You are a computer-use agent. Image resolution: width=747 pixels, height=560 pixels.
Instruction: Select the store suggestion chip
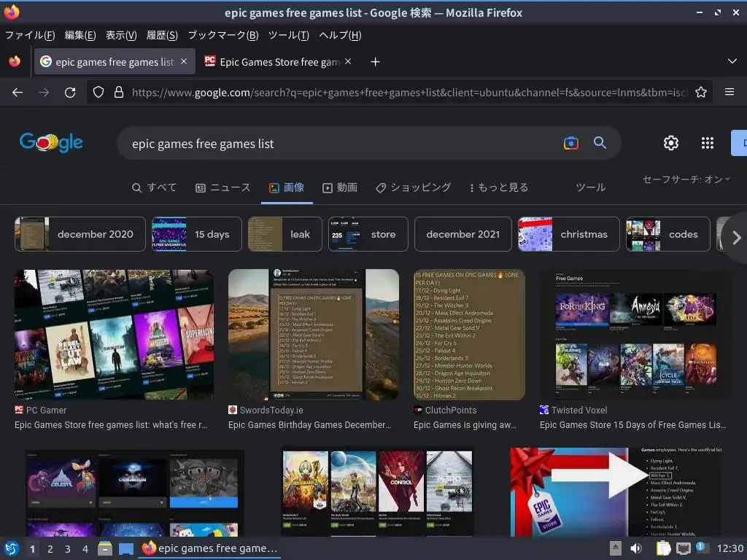tap(368, 234)
